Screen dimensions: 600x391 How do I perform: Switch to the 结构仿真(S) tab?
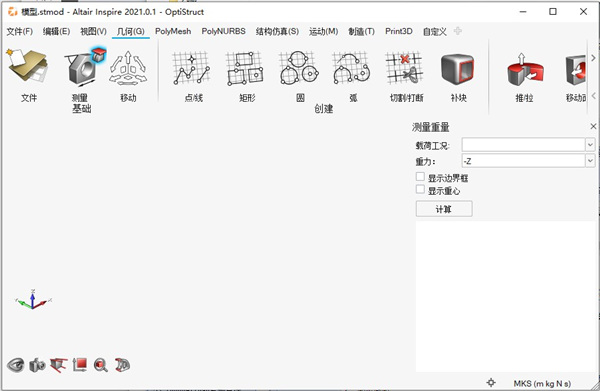[x=277, y=31]
